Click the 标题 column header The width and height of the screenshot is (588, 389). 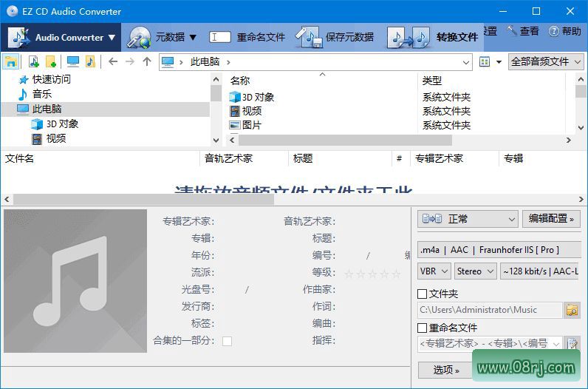303,158
